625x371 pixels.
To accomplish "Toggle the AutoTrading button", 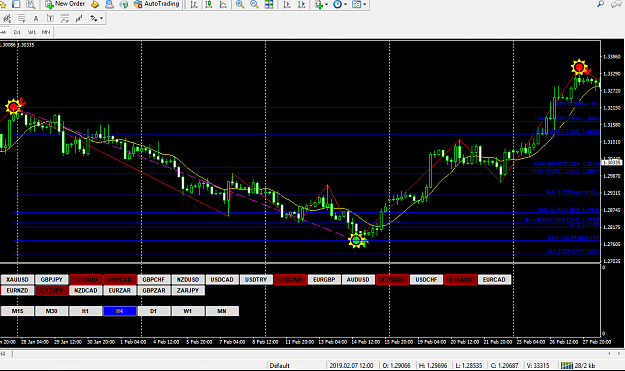I will point(156,4).
